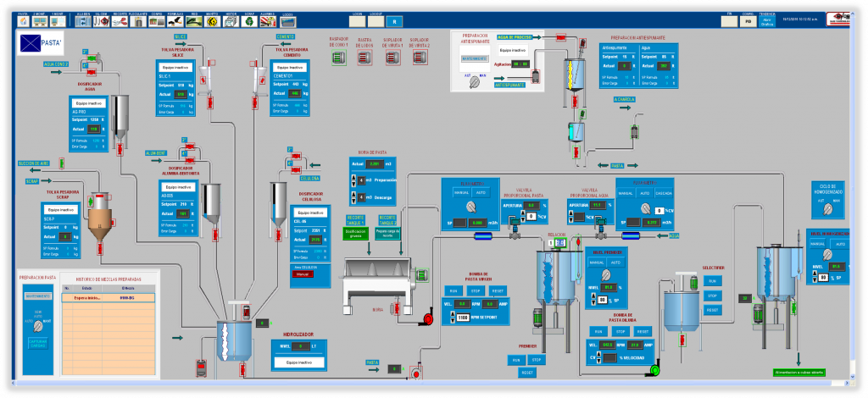
Task: Open the ALARMAS toolbar icon
Action: click(267, 21)
